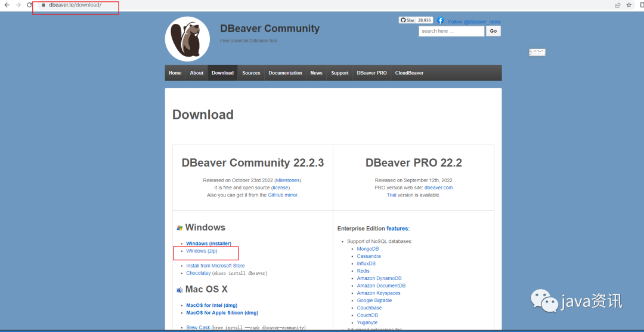Download MacOS for Apple Silicon (dmg)

222,313
